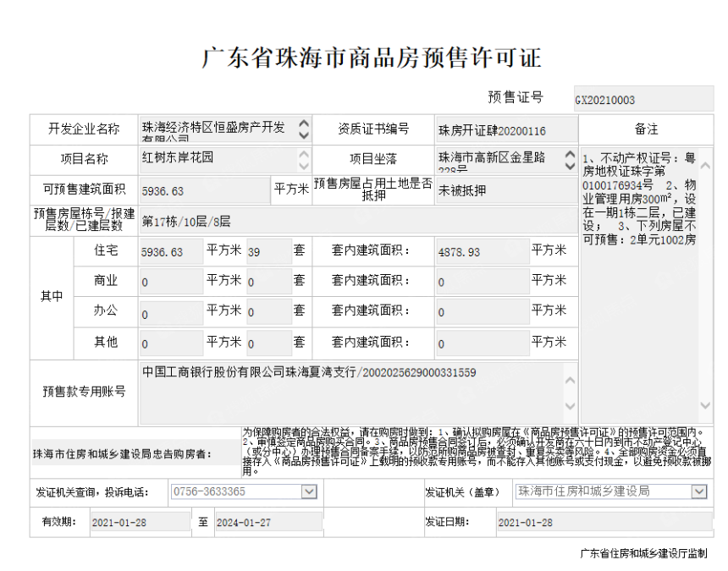Click scroll-down arrow in 项目坐落 field

click(x=571, y=166)
